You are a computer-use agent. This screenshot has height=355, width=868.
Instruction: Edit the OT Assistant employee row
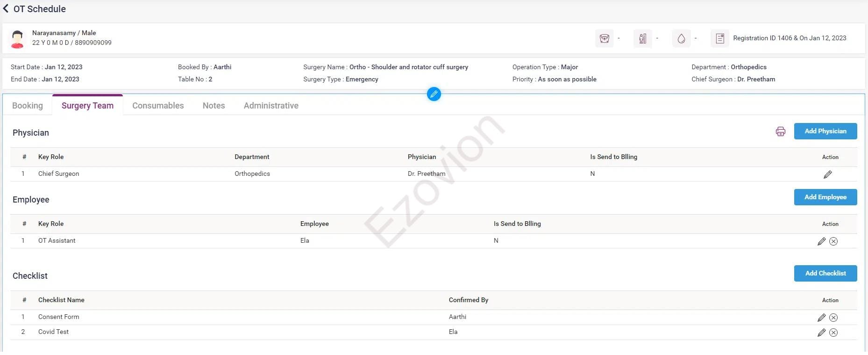[x=821, y=241]
